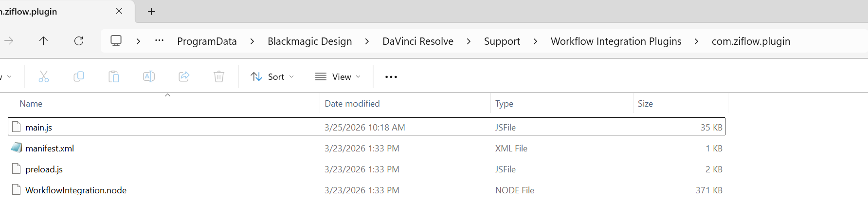Click com.ziflow.plugin breadcrumb
This screenshot has height=205, width=868.
point(751,41)
